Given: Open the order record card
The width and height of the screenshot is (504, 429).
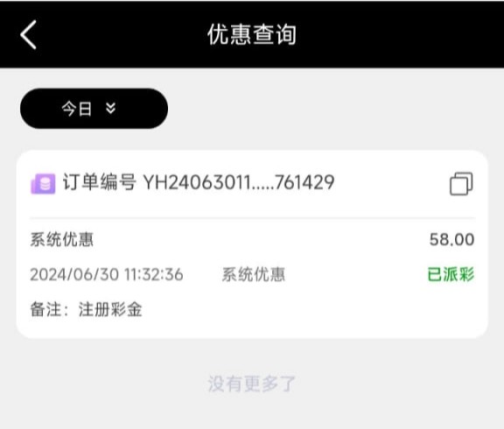Looking at the screenshot, I should point(252,244).
